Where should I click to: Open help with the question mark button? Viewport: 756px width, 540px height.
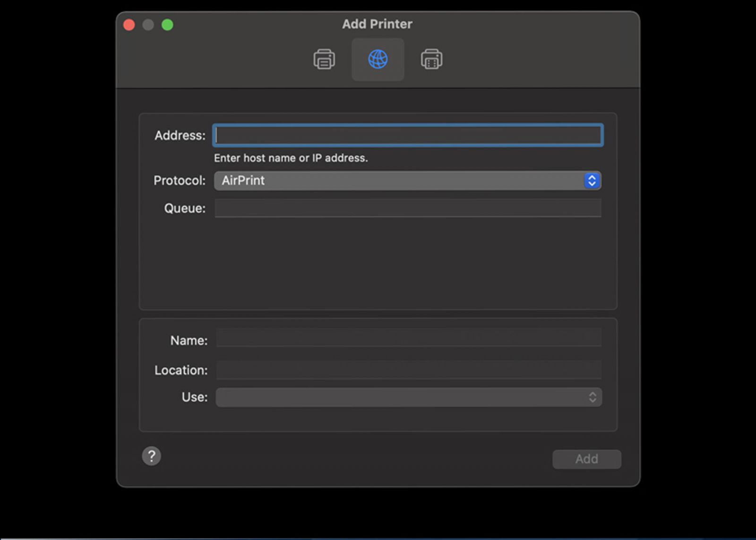[x=152, y=456]
